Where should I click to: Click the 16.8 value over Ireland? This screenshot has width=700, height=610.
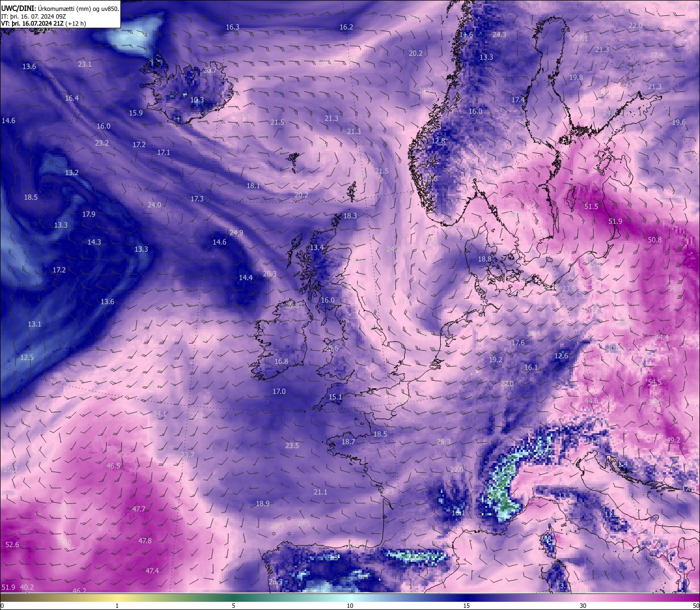[x=281, y=361]
